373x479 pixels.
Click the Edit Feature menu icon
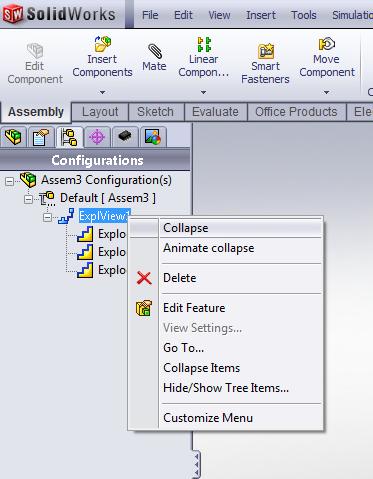pos(144,308)
